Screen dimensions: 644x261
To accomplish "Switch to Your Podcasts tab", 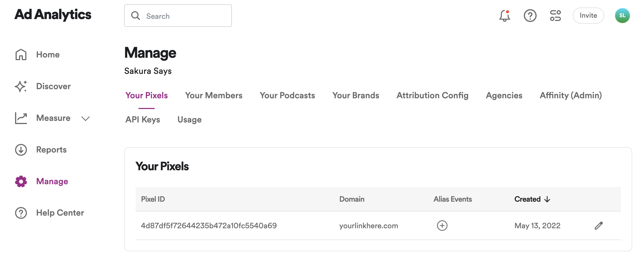I will pyautogui.click(x=287, y=95).
